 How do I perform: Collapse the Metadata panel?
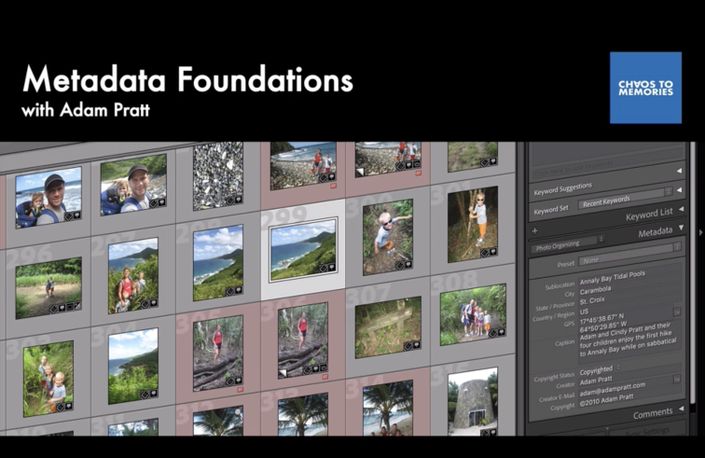pyautogui.click(x=681, y=228)
